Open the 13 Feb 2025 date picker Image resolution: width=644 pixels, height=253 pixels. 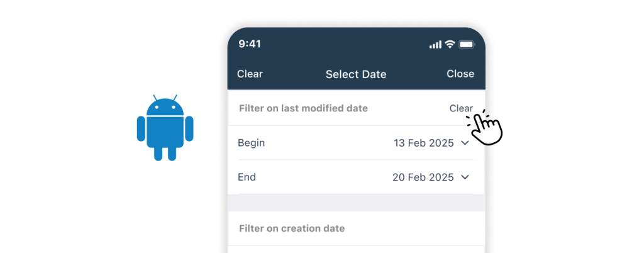(423, 143)
